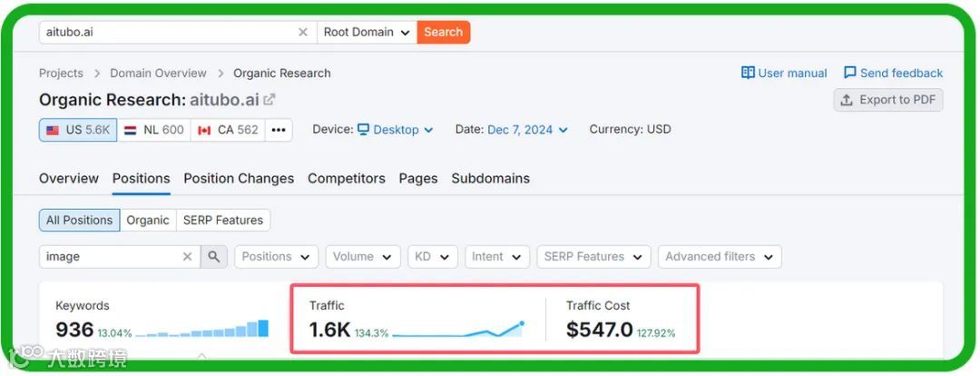This screenshot has width=980, height=376.
Task: Clear the image keyword filter
Action: [188, 256]
